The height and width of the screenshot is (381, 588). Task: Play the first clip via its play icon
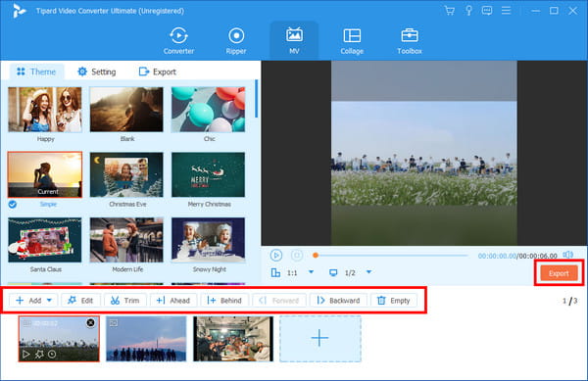pyautogui.click(x=25, y=354)
